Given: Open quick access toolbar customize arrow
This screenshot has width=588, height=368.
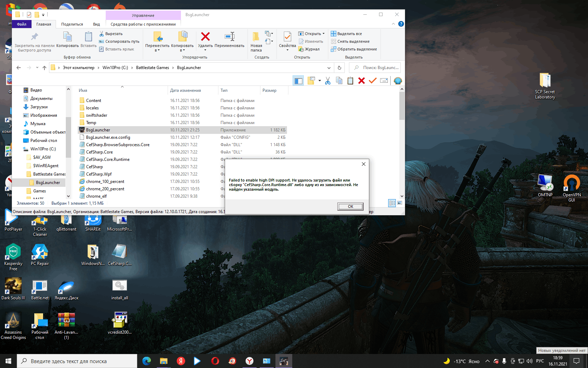Looking at the screenshot, I should click(x=43, y=15).
